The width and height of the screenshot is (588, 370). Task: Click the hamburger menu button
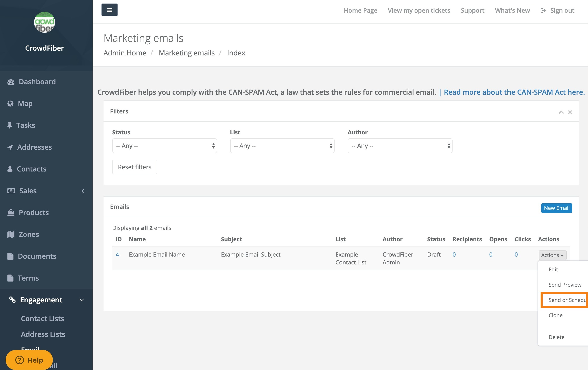[x=109, y=10]
